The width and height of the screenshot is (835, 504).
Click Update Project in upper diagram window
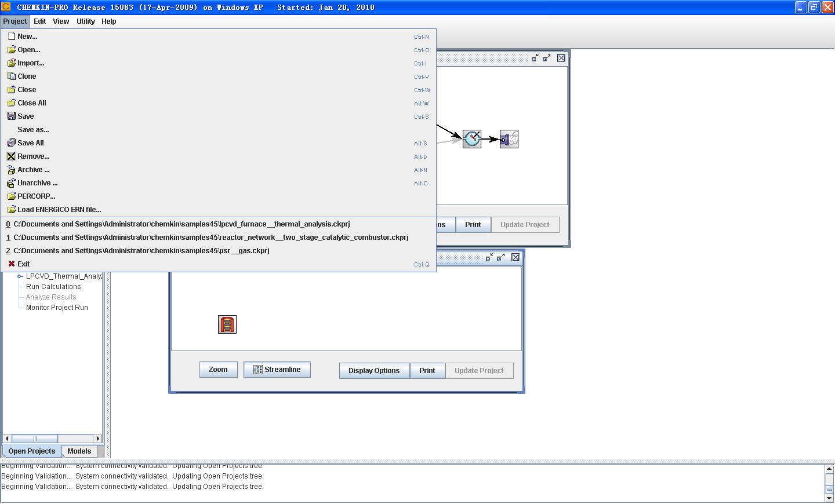click(525, 225)
